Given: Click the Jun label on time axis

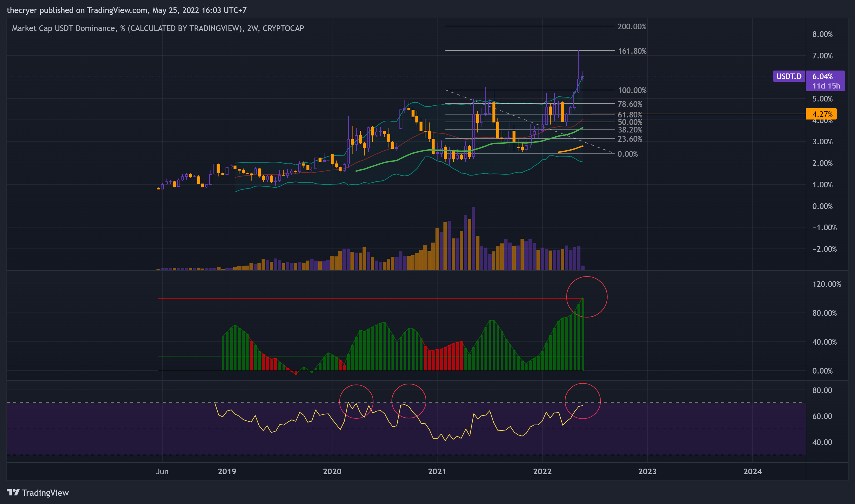Looking at the screenshot, I should click(x=162, y=472).
